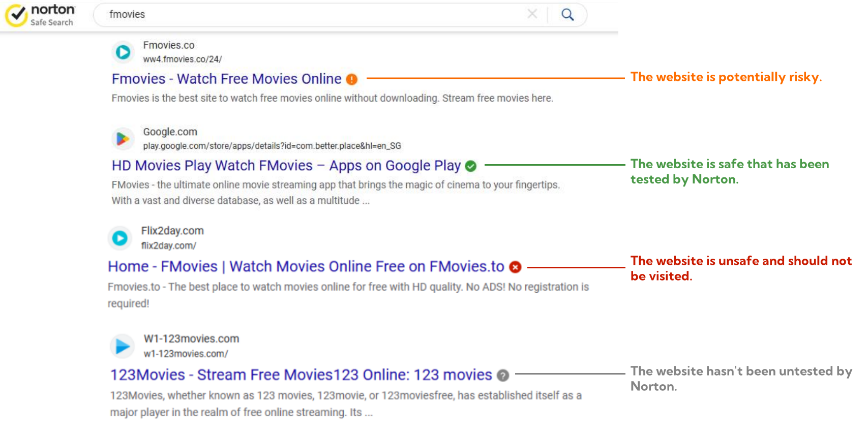Open 123Movies - Stream Free Movies123 link
The image size is (868, 433).
click(x=302, y=375)
